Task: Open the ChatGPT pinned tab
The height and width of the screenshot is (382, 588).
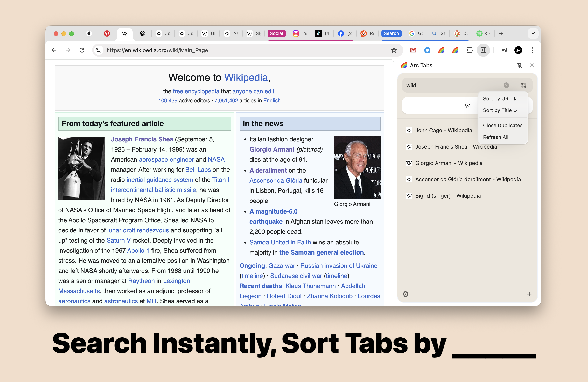Action: click(x=143, y=33)
